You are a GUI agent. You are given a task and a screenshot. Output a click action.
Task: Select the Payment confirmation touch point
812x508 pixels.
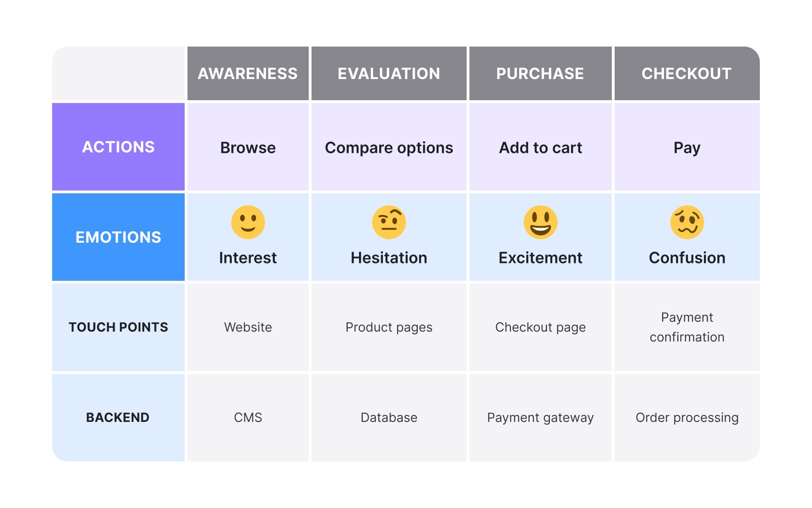pos(687,327)
